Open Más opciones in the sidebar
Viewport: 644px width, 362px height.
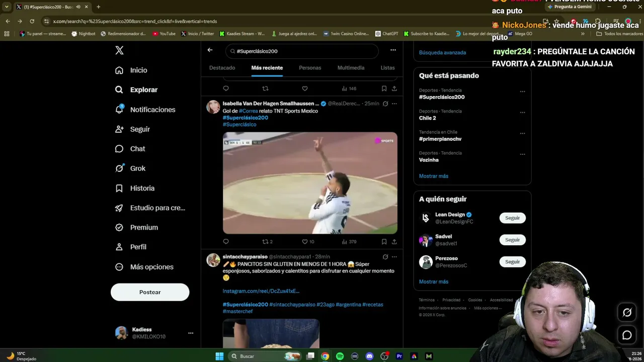[x=144, y=267]
